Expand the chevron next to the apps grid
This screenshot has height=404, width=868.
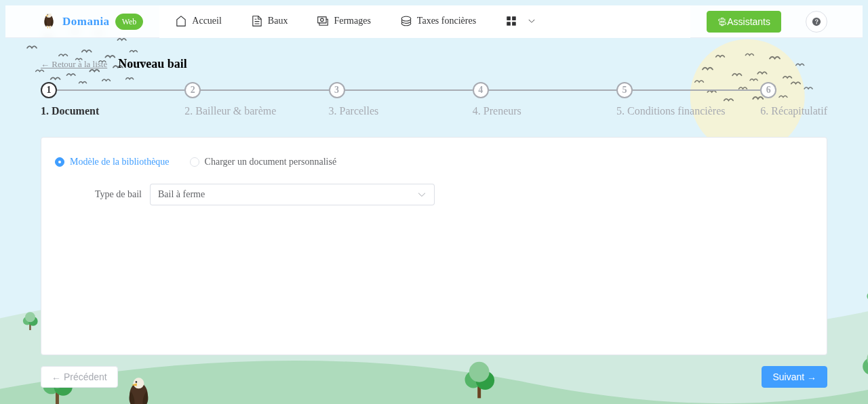(x=532, y=21)
